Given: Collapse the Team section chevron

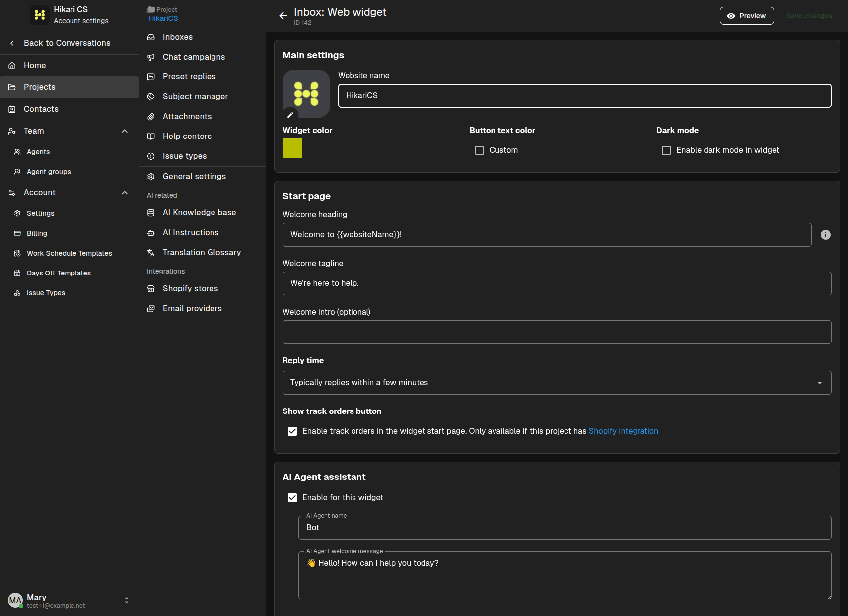Looking at the screenshot, I should click(x=125, y=131).
